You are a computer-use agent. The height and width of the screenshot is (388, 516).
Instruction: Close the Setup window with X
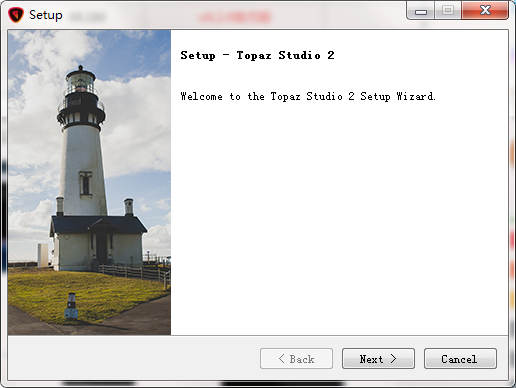click(485, 10)
